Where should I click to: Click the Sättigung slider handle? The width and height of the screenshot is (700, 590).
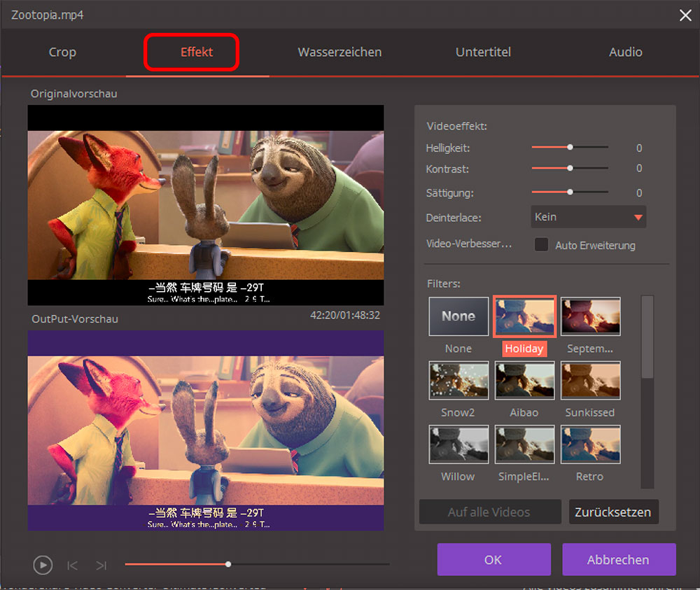point(570,192)
